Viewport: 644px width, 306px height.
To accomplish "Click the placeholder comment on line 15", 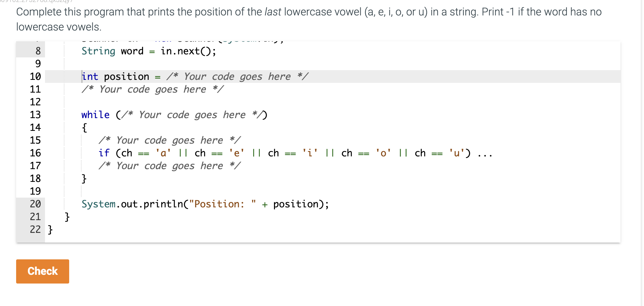I will (170, 140).
